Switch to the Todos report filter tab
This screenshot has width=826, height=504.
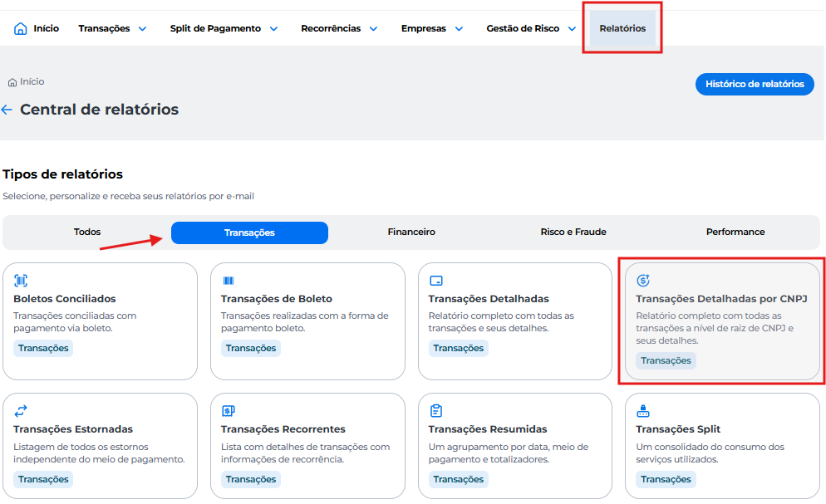(x=87, y=232)
